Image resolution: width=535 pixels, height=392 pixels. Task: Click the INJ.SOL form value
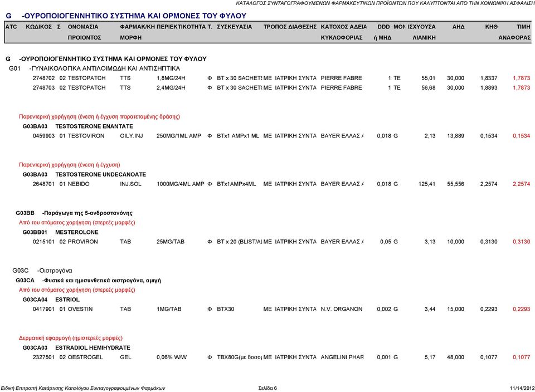click(130, 184)
